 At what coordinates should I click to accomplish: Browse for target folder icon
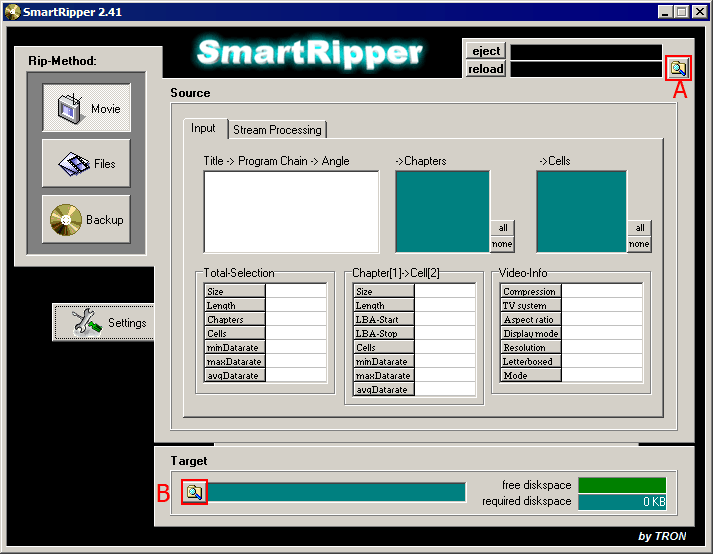pos(194,492)
